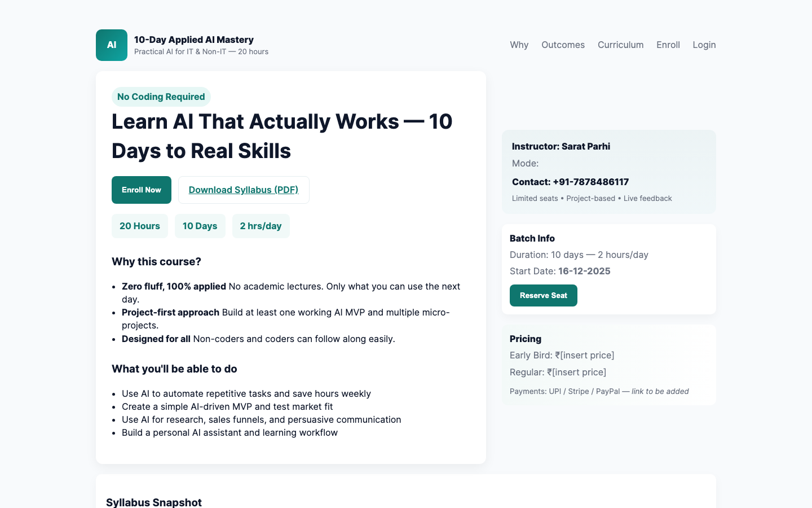Click the Why this course? heading

(156, 261)
